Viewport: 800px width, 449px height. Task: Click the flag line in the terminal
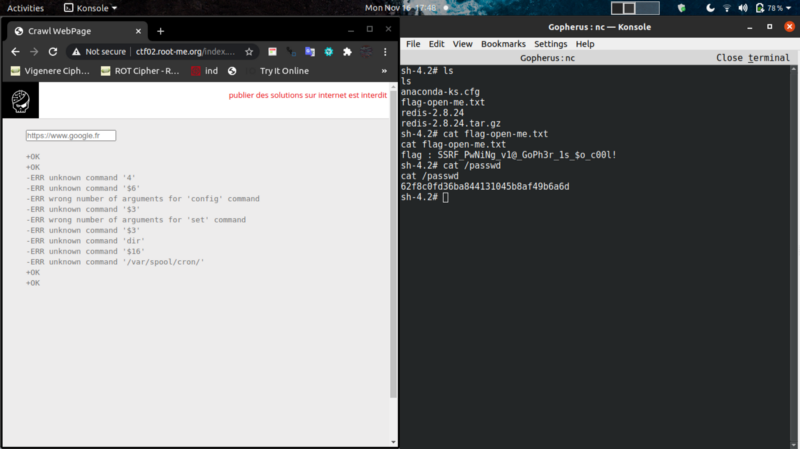[509, 155]
